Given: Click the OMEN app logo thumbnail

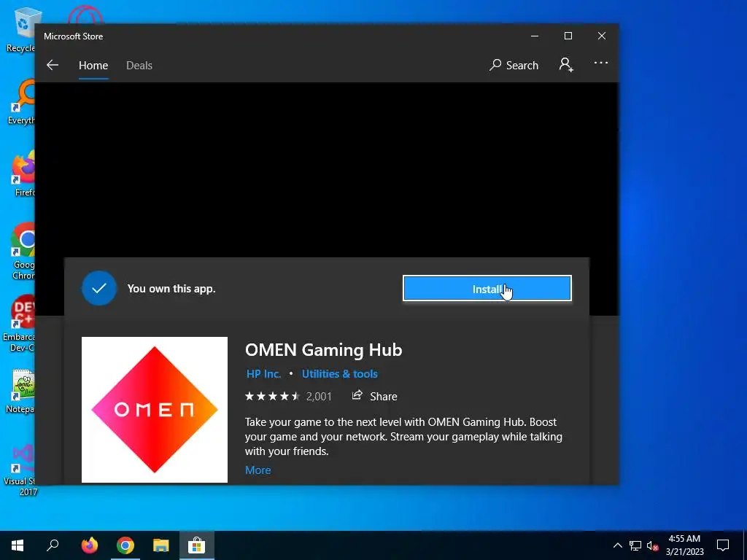Looking at the screenshot, I should (155, 410).
